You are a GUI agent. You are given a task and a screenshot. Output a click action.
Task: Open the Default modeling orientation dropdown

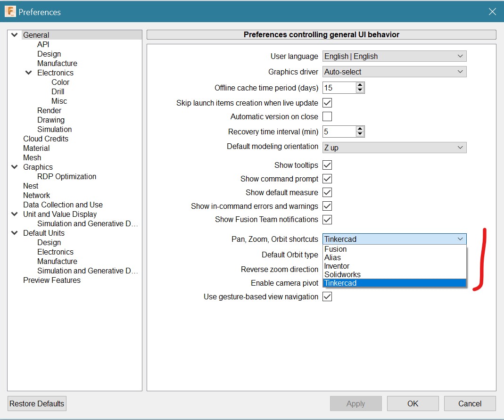coord(395,148)
